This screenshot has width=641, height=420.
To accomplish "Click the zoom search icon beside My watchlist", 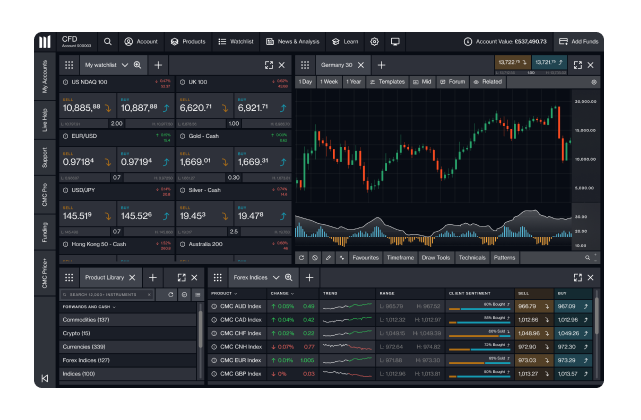I will click(x=137, y=65).
